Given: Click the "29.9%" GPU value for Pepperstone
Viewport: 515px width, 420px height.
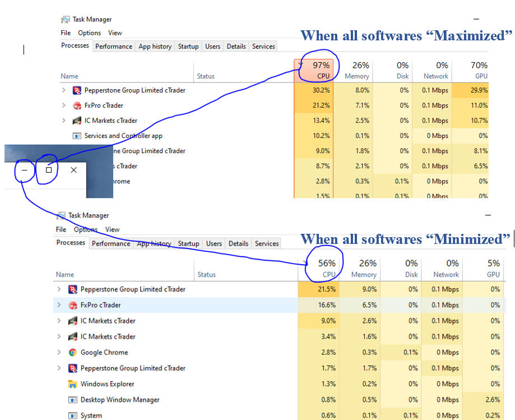Looking at the screenshot, I should (x=479, y=90).
